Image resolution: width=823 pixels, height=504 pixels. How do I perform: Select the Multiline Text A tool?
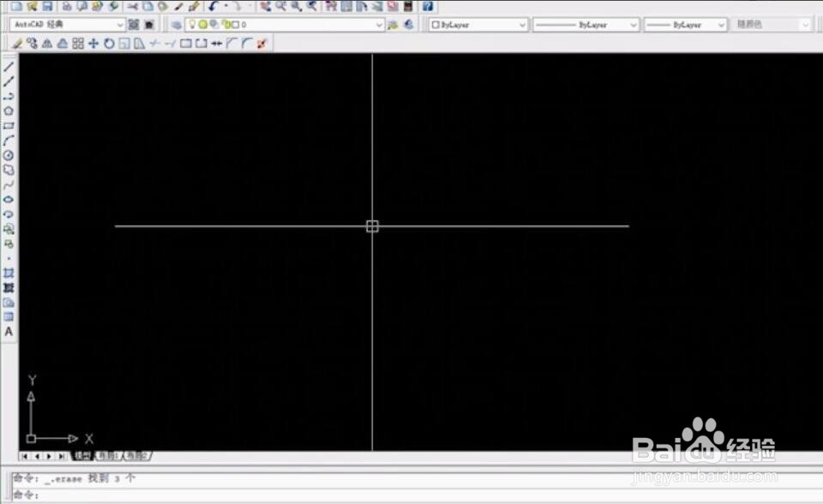9,332
